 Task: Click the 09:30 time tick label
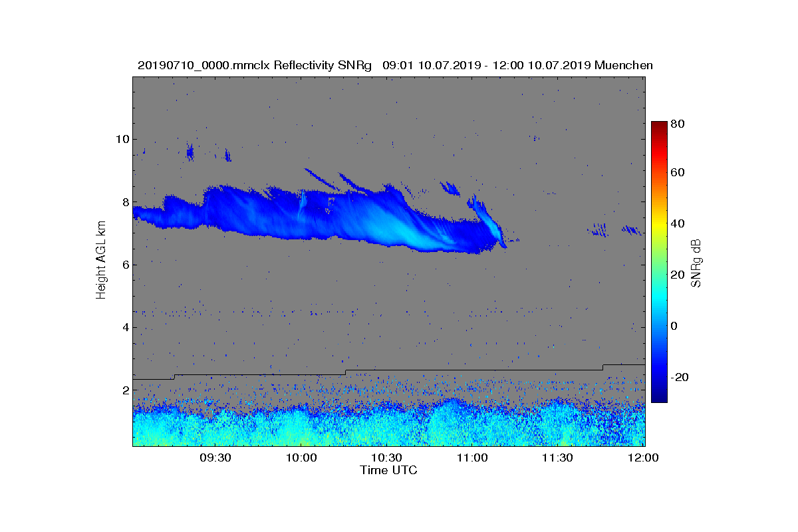point(215,458)
